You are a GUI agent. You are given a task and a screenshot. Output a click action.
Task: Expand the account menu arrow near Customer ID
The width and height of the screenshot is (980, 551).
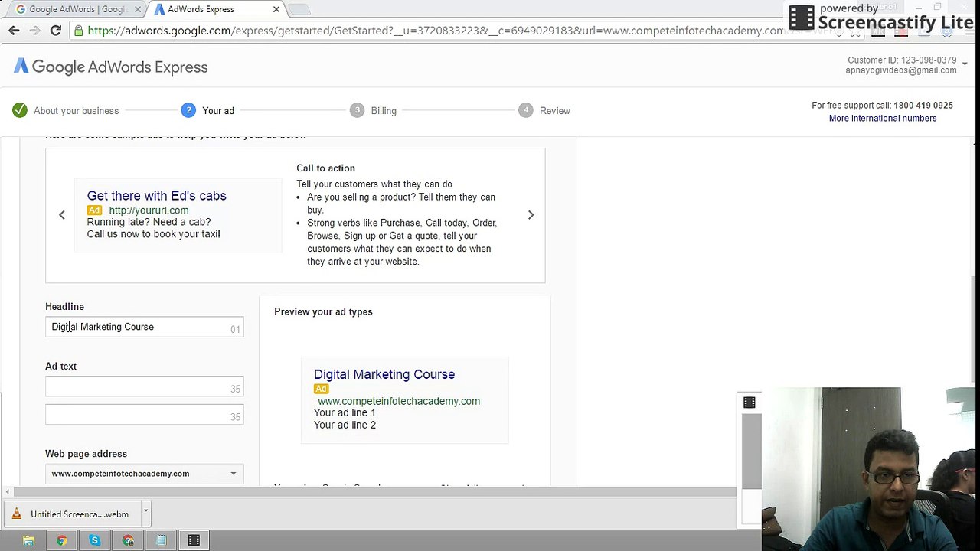click(x=966, y=64)
